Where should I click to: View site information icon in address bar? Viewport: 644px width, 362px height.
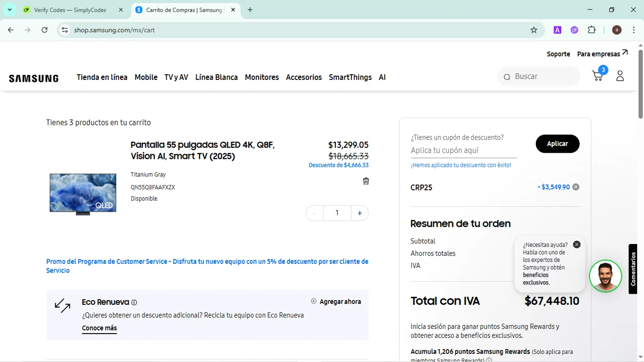65,30
